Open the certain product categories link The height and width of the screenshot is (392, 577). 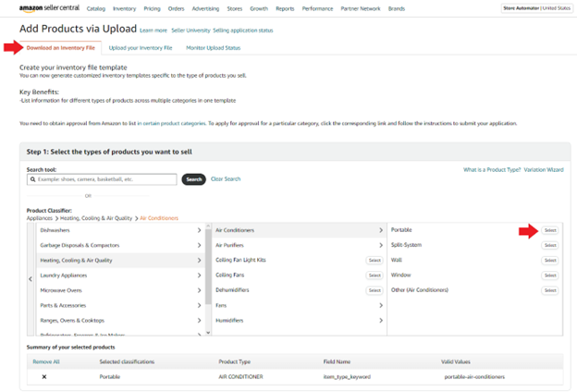[171, 123]
